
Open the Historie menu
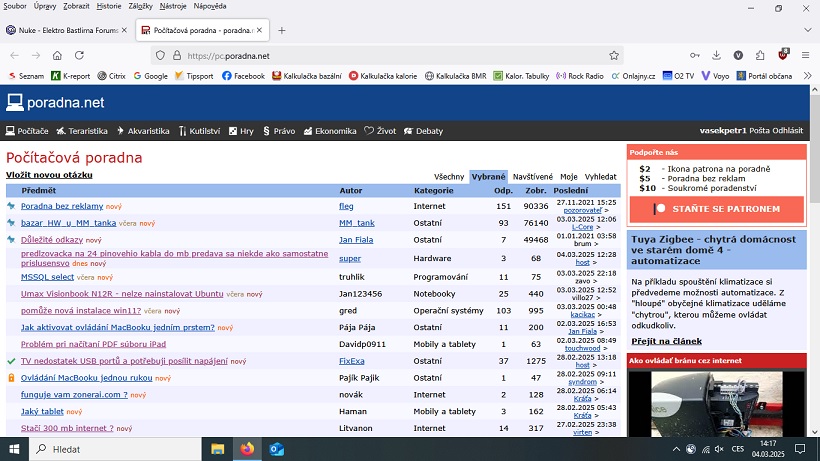click(109, 6)
